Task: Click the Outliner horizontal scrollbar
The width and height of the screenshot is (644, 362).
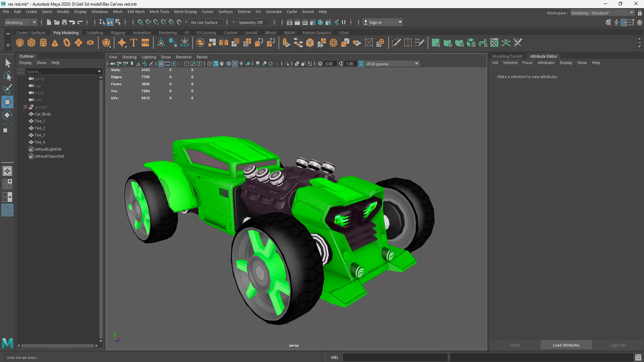Action: pos(58,346)
